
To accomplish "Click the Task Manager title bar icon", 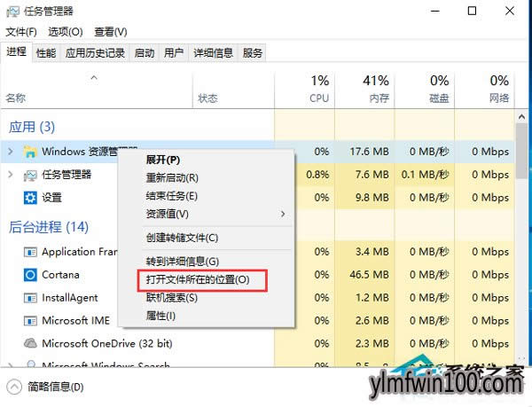I will tap(12, 12).
